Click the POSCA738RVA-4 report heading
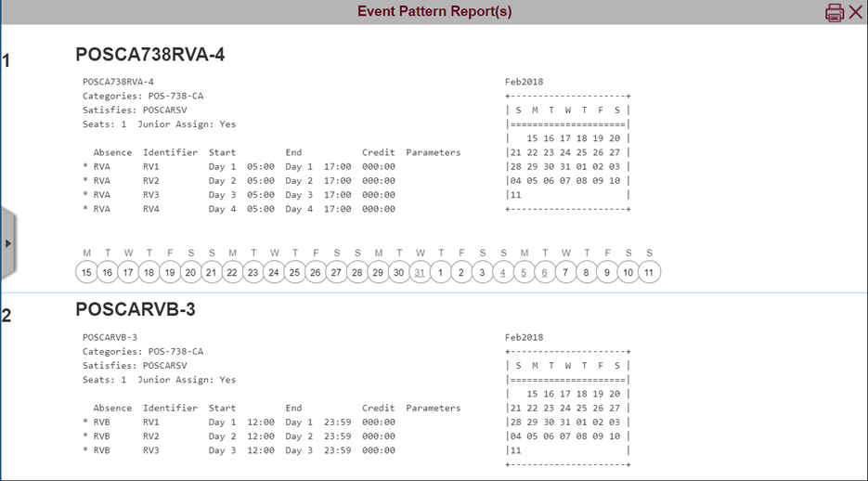The image size is (868, 481). point(150,54)
